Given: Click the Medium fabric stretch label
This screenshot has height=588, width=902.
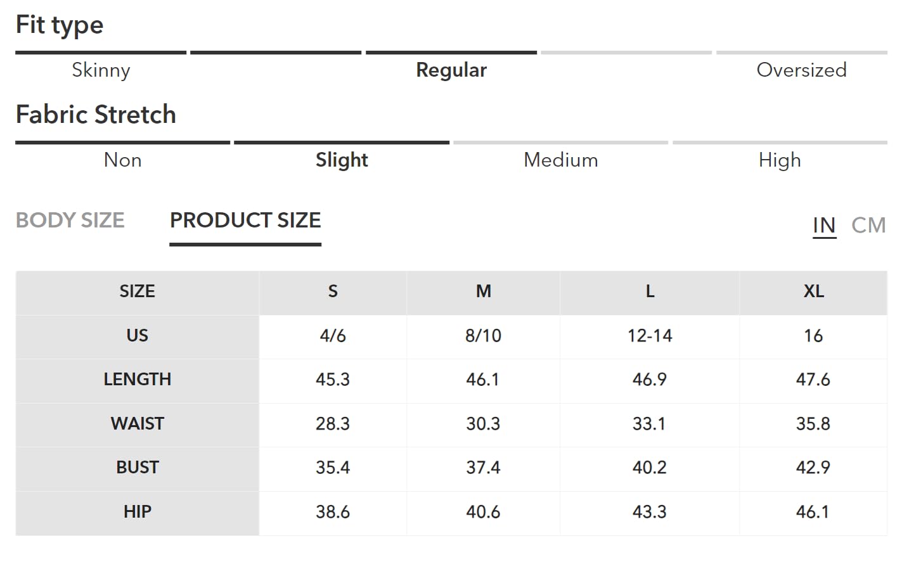Looking at the screenshot, I should pos(560,160).
